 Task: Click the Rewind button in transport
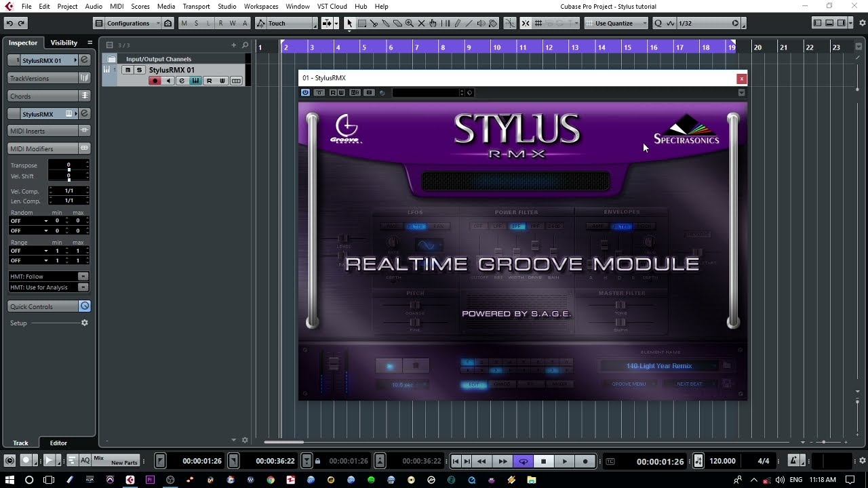click(481, 462)
